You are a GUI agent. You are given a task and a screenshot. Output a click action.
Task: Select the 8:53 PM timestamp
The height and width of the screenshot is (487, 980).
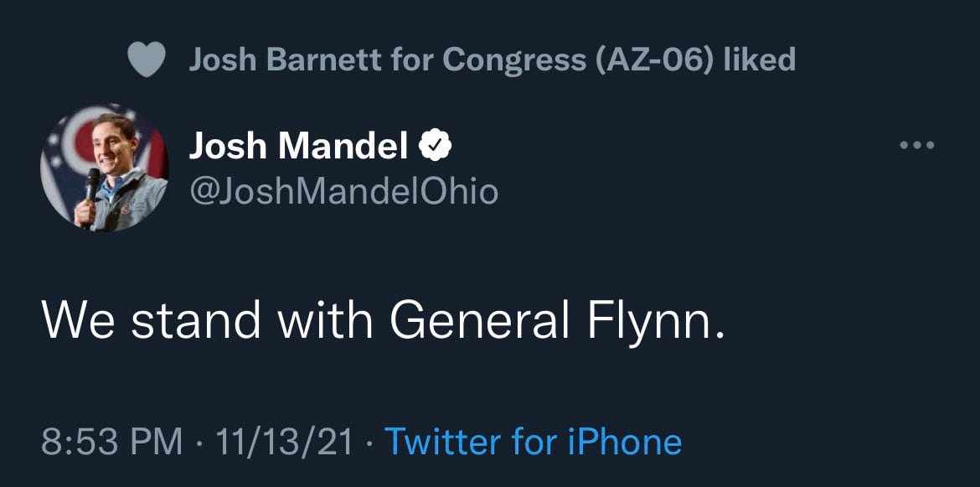click(x=112, y=442)
